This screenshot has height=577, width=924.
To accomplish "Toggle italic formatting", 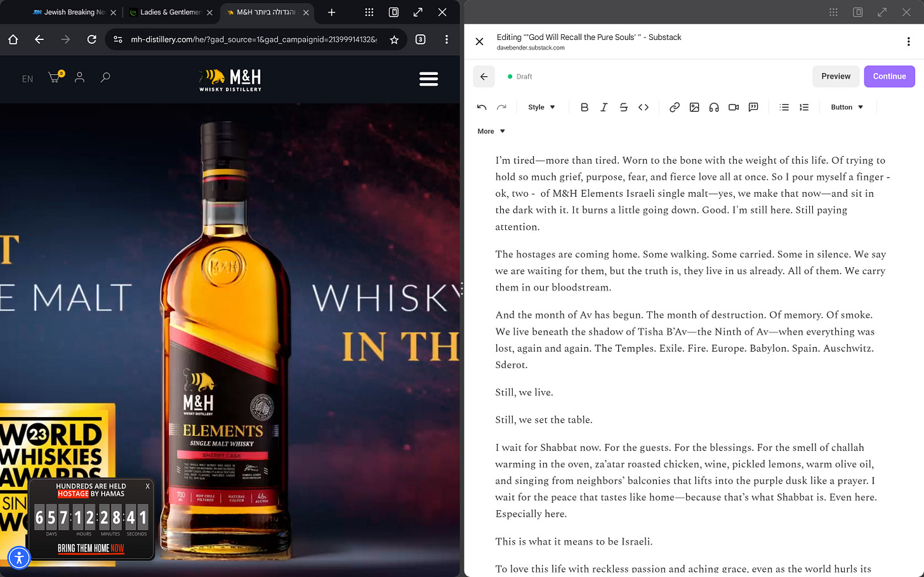I will [x=604, y=107].
